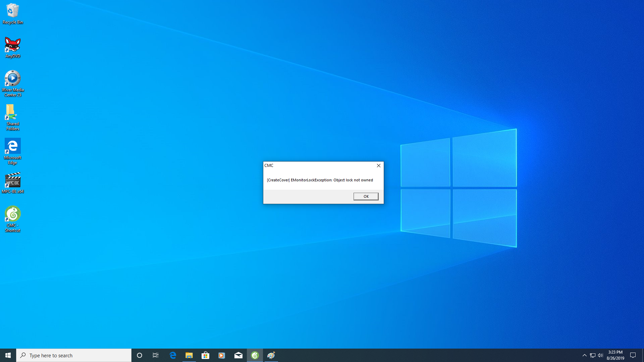Select the Microsoft Edge desktop shortcut
This screenshot has width=644, height=362.
pyautogui.click(x=13, y=152)
